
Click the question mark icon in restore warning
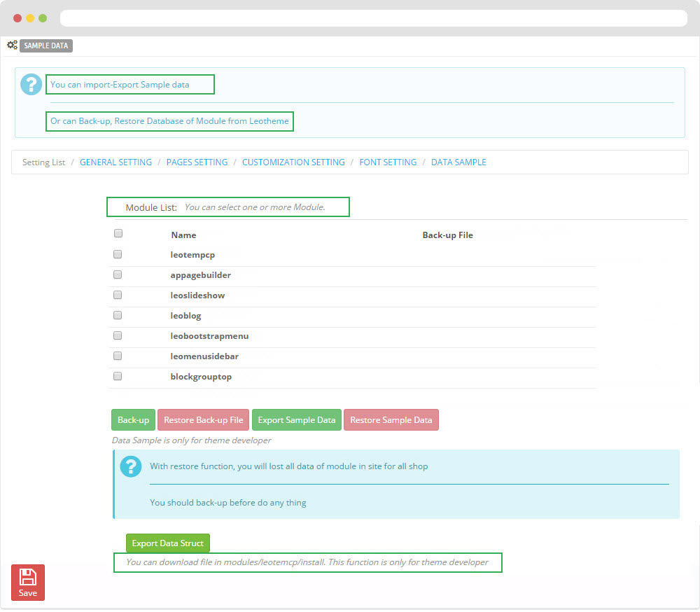pos(131,466)
